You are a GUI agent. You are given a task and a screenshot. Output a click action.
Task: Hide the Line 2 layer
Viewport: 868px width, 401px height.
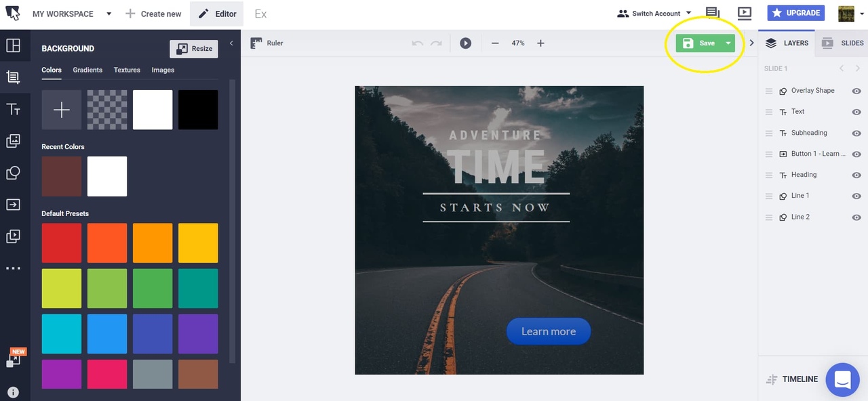856,217
